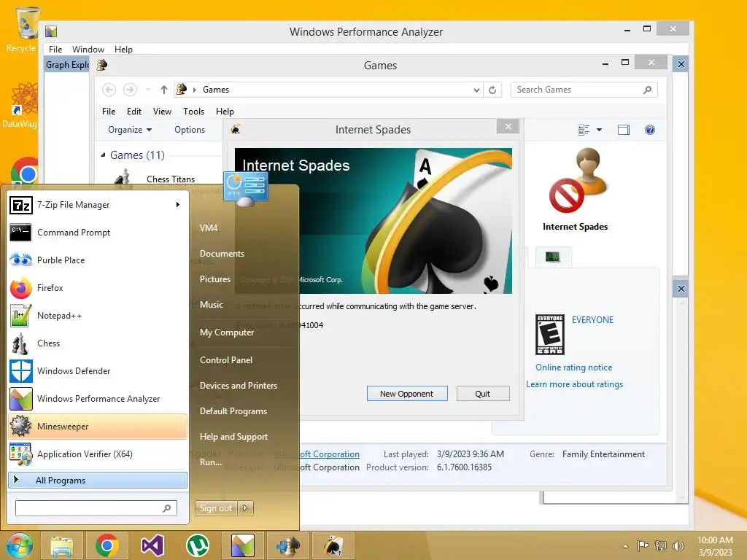This screenshot has width=747, height=560.
Task: Open Devices and Printers from Start menu
Action: [x=239, y=386]
